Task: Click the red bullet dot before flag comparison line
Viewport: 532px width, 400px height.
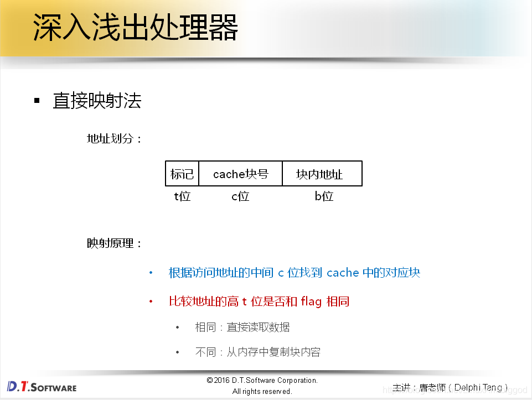Action: click(151, 302)
